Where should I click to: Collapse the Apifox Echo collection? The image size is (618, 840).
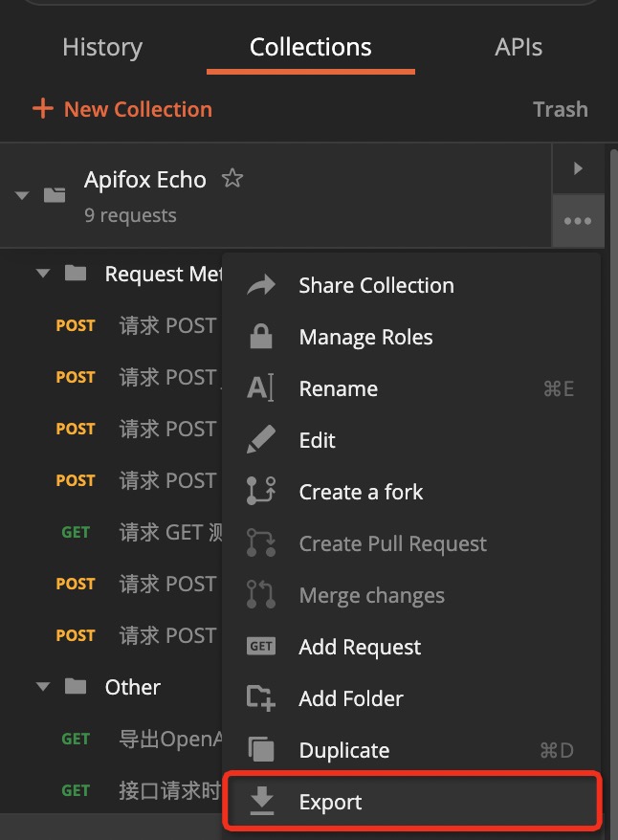tap(21, 193)
